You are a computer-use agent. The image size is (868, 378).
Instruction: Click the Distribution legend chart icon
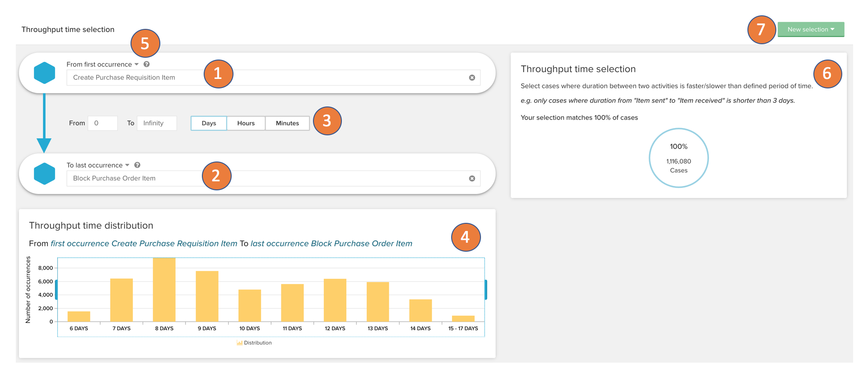pos(239,343)
